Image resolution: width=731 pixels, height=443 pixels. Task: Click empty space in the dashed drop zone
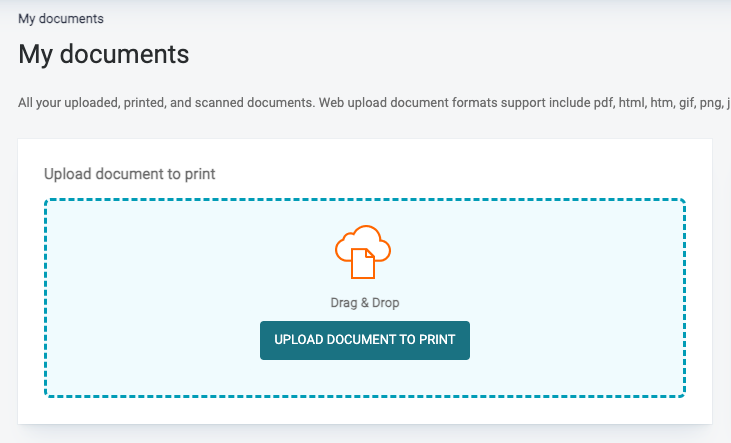tap(150, 300)
